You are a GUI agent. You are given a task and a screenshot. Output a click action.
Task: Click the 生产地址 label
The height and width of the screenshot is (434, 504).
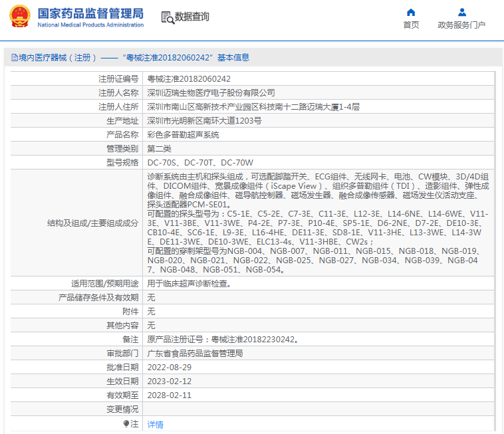click(x=122, y=121)
